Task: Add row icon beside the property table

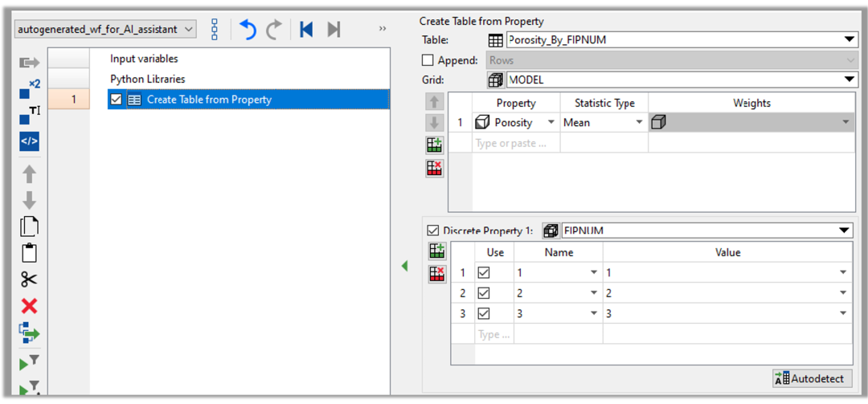Action: pyautogui.click(x=435, y=145)
